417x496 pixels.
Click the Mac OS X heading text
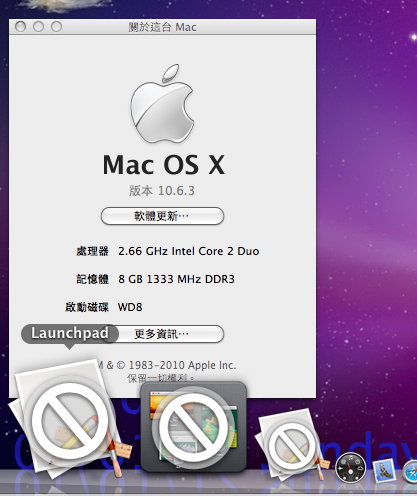(164, 165)
